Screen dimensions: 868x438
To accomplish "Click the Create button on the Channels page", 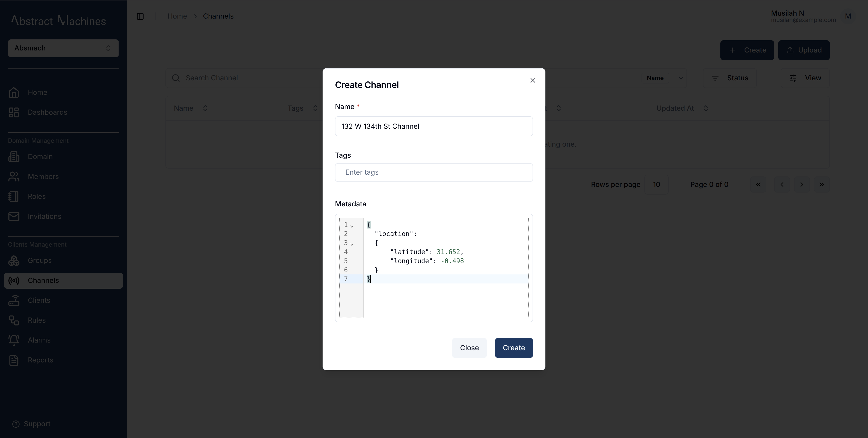I will tap(747, 50).
